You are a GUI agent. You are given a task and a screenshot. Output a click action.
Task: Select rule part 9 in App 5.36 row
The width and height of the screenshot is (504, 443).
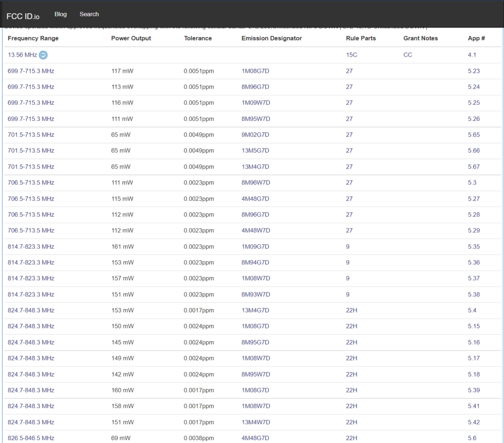347,263
